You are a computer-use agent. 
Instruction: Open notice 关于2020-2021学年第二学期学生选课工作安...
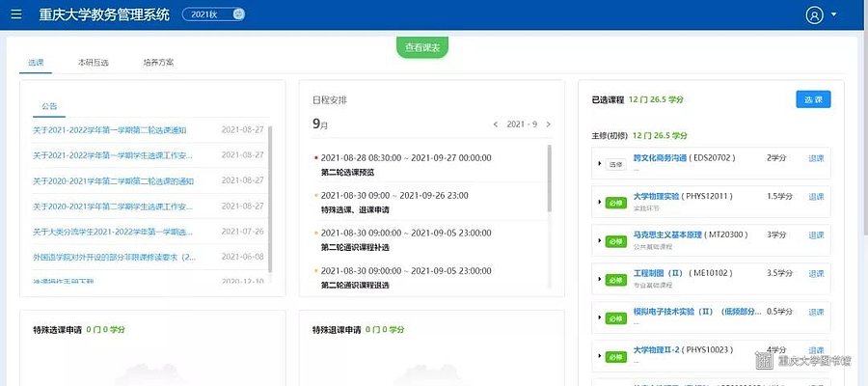pyautogui.click(x=113, y=207)
